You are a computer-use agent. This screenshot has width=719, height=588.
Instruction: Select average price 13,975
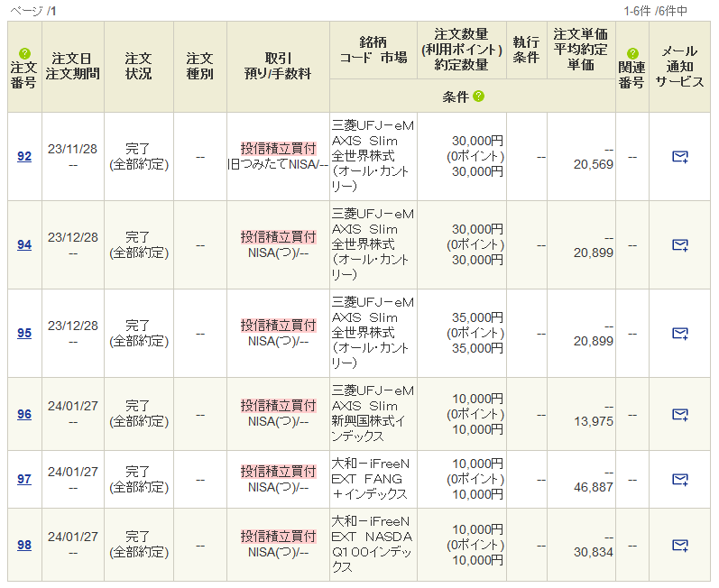(x=593, y=422)
